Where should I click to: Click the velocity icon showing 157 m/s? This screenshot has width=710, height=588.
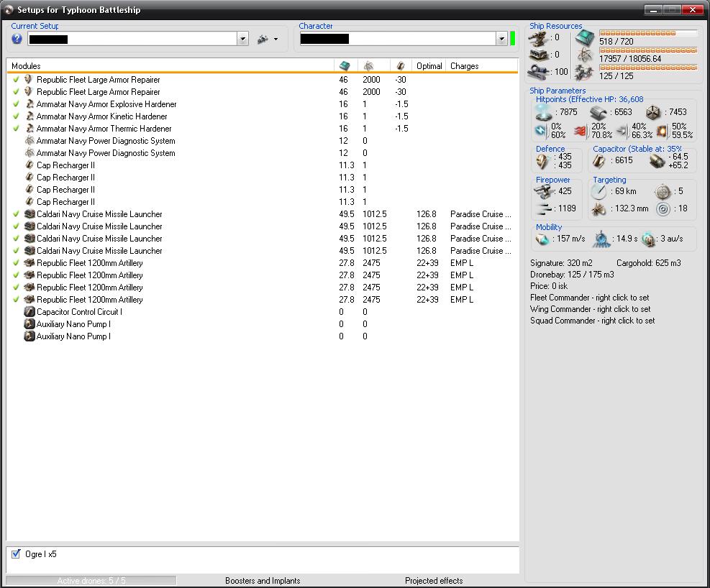(x=542, y=239)
